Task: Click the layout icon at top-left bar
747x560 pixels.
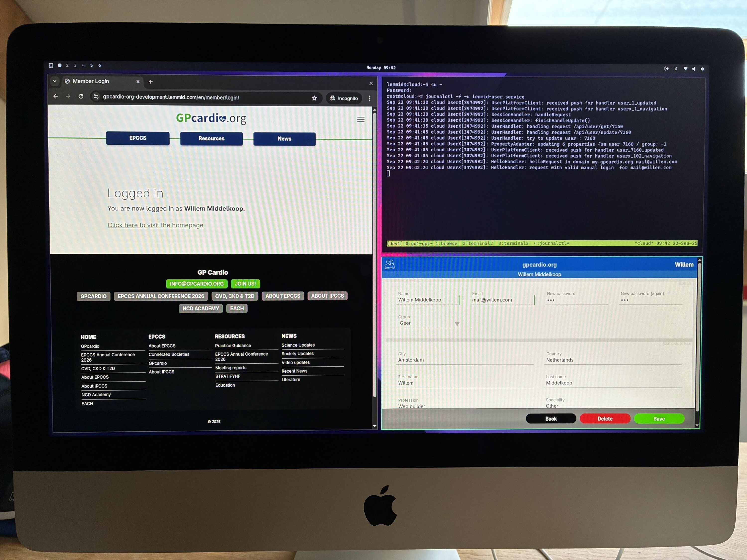Action: tap(51, 65)
